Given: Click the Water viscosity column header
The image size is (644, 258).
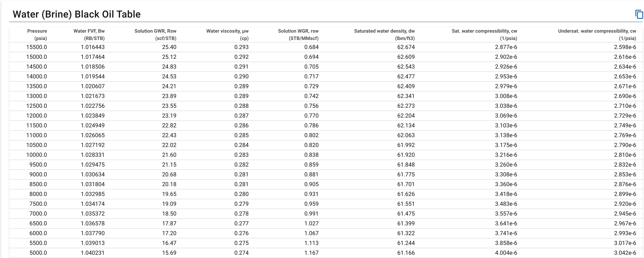Looking at the screenshot, I should click(227, 34).
